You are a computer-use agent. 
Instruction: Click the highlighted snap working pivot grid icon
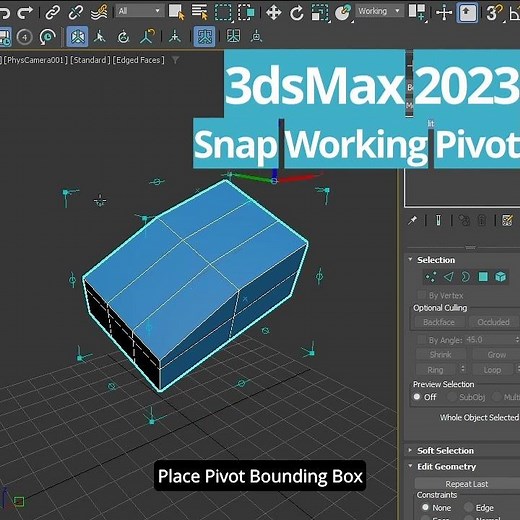click(x=204, y=36)
